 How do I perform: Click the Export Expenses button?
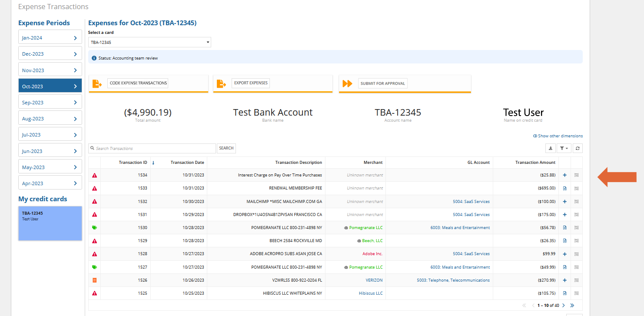click(x=251, y=83)
